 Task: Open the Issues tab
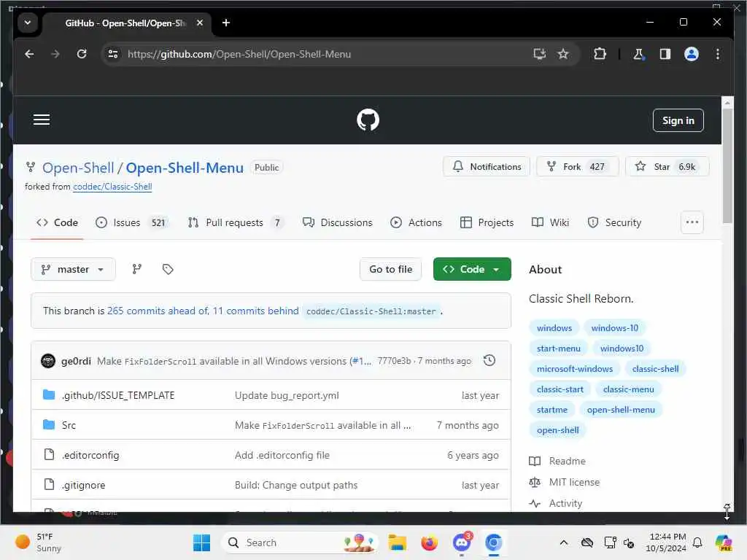coord(131,222)
